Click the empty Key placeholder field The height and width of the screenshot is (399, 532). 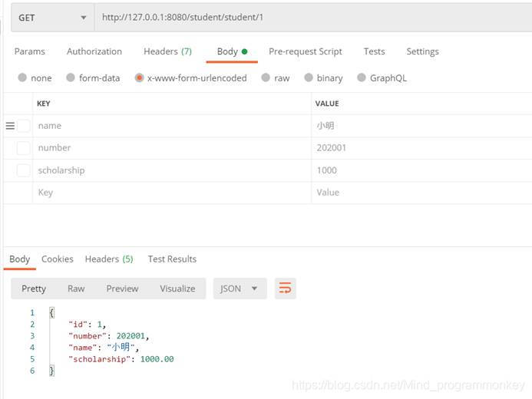coord(172,193)
